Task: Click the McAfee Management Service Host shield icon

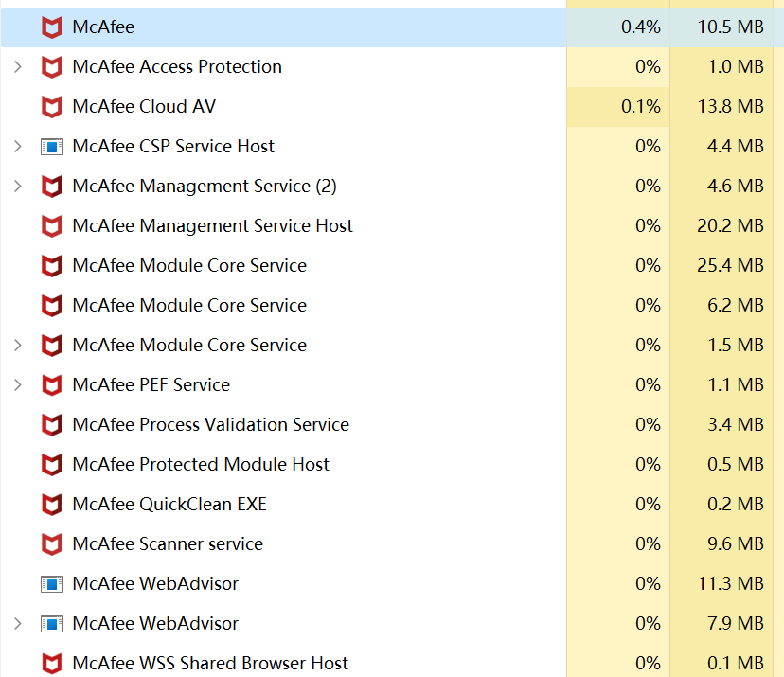Action: 52,226
